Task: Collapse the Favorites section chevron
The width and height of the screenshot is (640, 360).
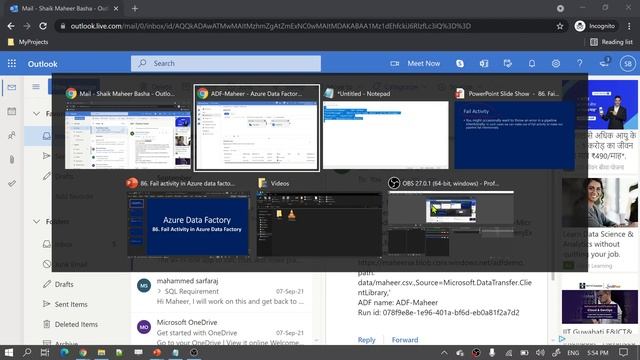Action: click(x=36, y=113)
